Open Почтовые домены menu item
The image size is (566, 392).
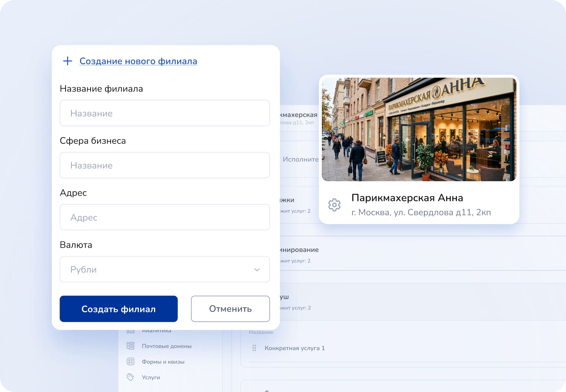[166, 346]
